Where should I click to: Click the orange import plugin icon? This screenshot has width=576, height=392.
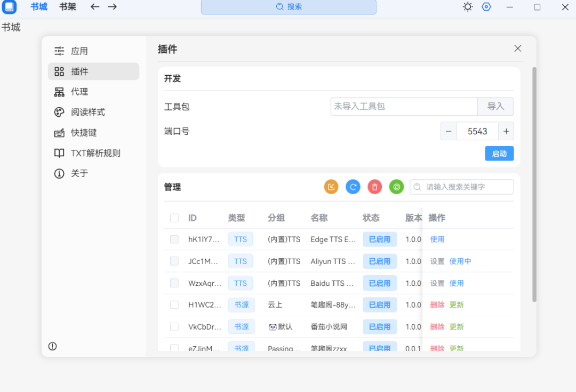tap(331, 187)
